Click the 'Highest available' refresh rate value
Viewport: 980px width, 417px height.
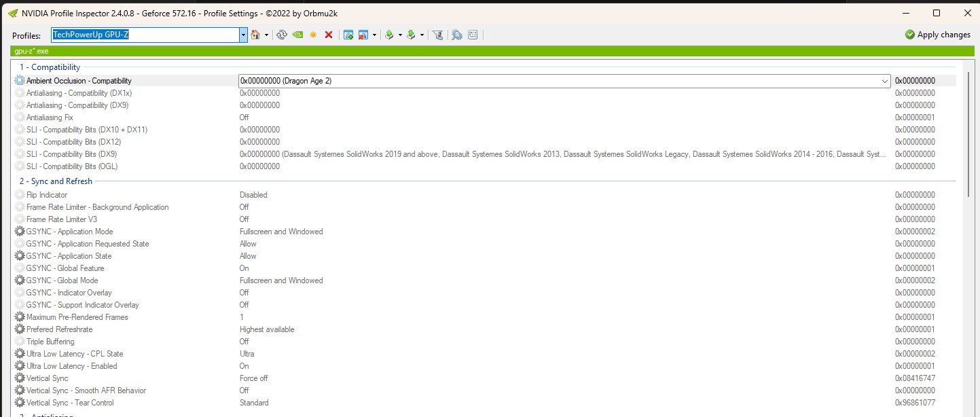click(267, 329)
